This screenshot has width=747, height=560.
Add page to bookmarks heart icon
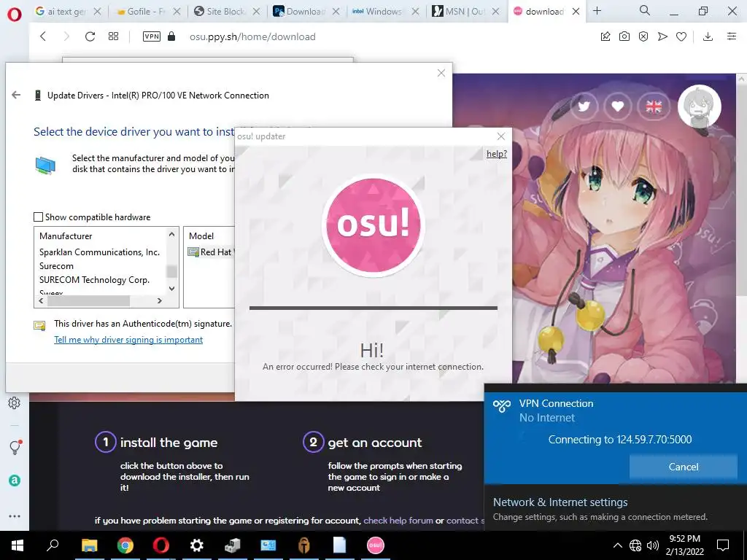coord(681,36)
